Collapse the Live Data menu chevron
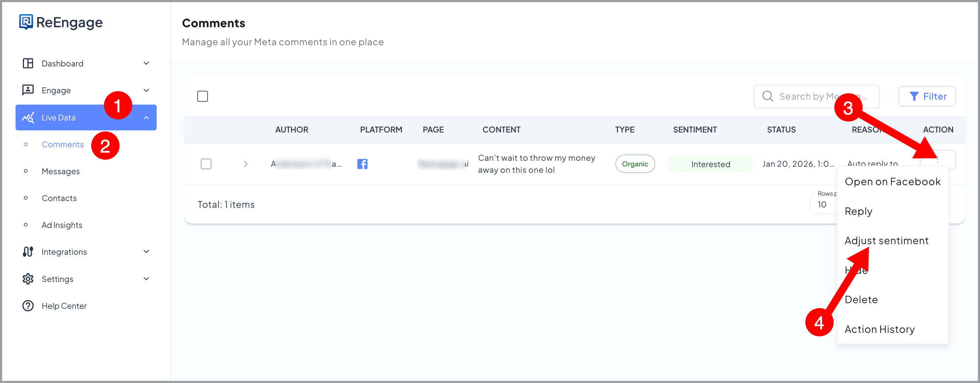980x383 pixels. (146, 118)
